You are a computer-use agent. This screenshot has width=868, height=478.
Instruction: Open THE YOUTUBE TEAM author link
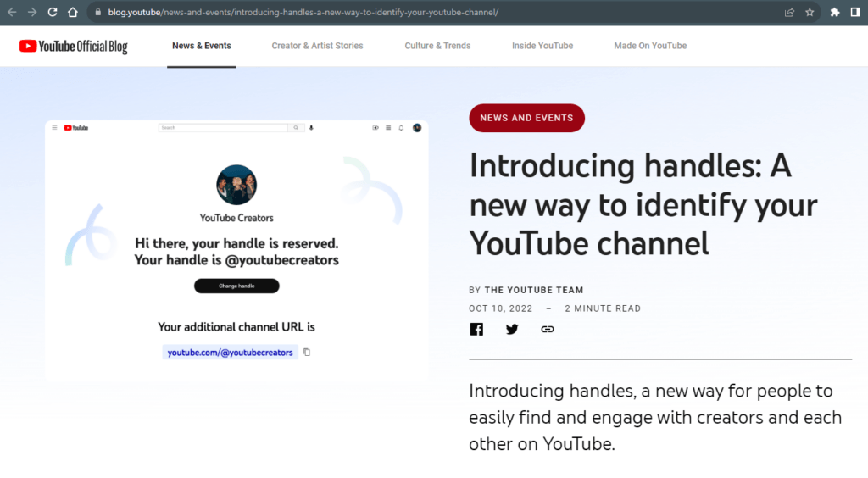coord(534,290)
